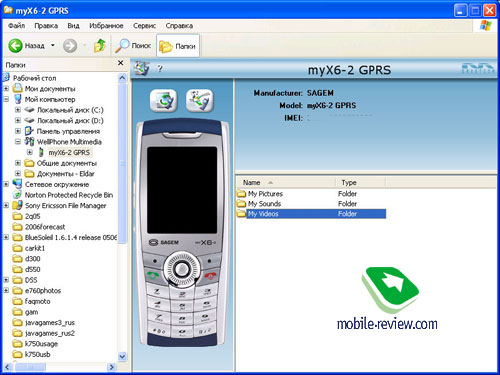500x375 pixels.
Task: Select the carkit1 folder
Action: [x=35, y=248]
